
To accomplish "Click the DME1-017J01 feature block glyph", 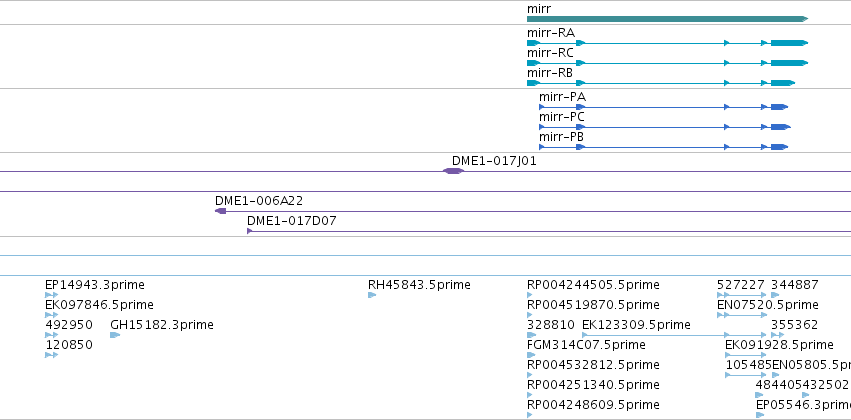I will pyautogui.click(x=454, y=171).
